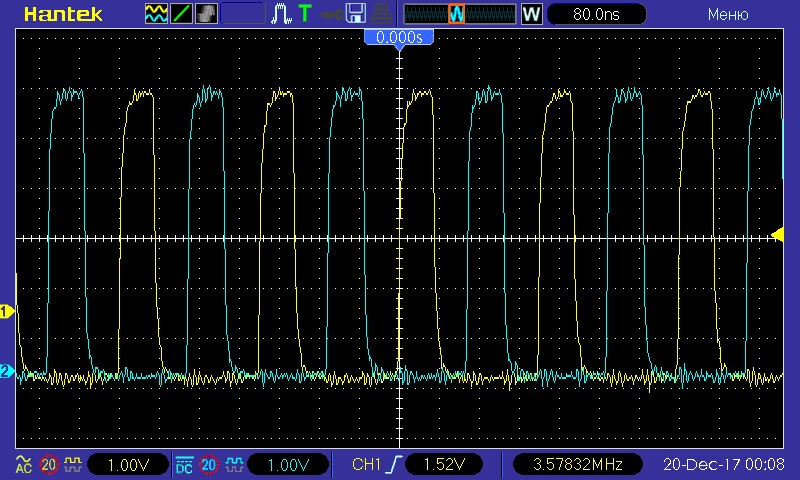Click the grayed-out printer icon
Viewport: 800px width, 480px height.
381,14
